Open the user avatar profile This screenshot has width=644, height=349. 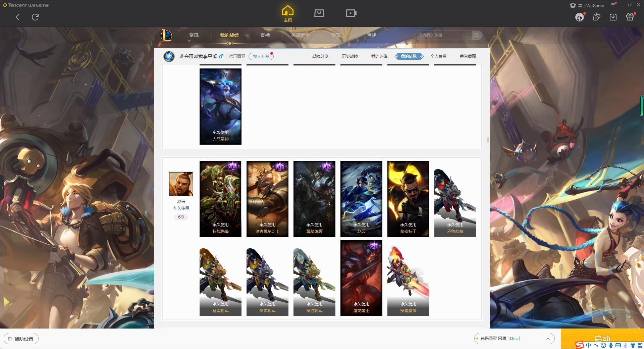click(x=580, y=17)
